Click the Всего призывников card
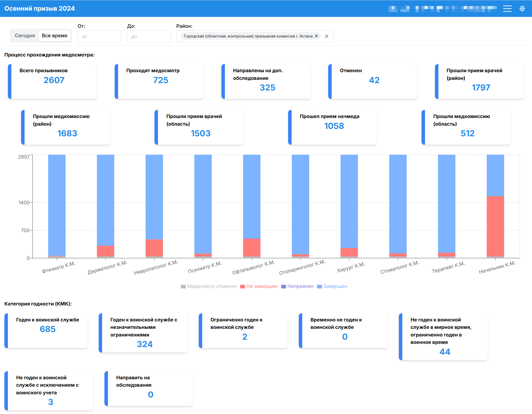The height and width of the screenshot is (414, 532). tap(52, 81)
